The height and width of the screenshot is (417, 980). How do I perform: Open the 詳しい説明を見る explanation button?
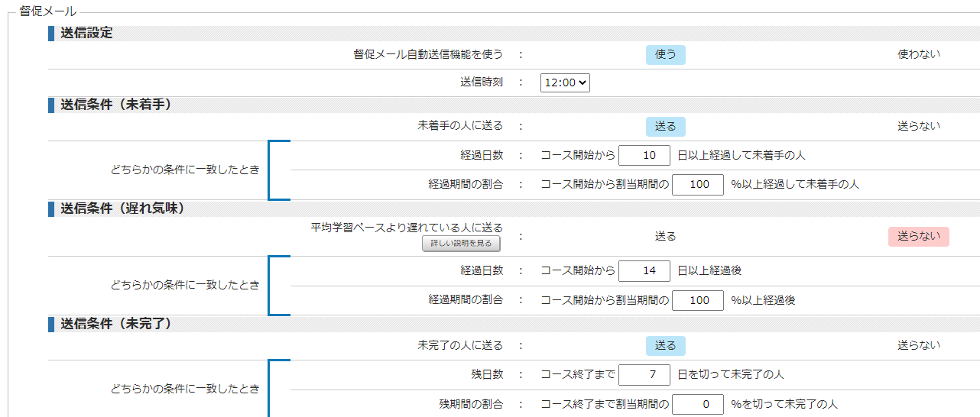[x=461, y=244]
